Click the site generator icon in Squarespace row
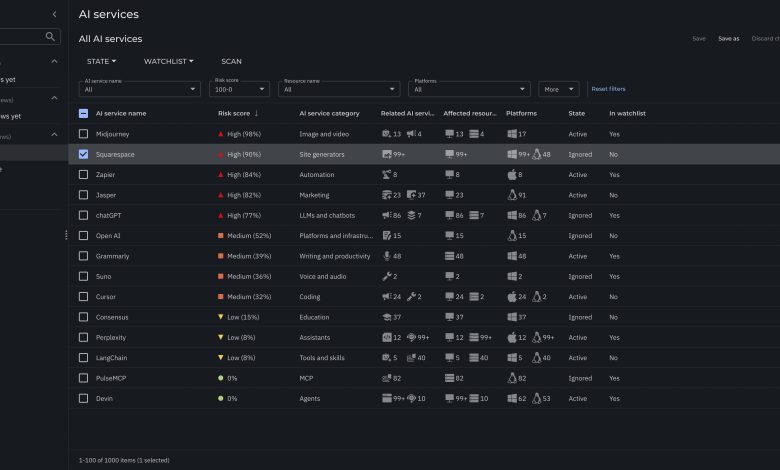Image resolution: width=780 pixels, height=470 pixels. tap(387, 154)
